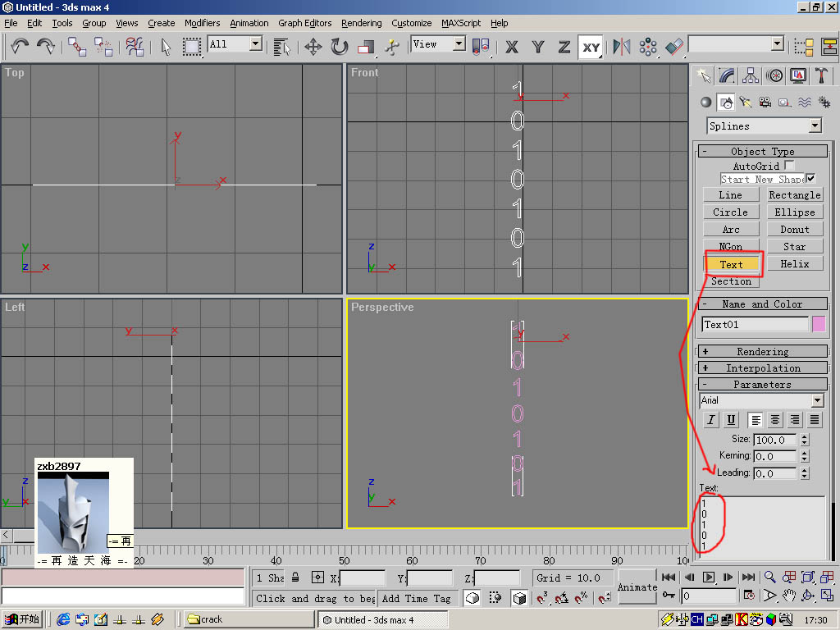Open the Select by Name tool

[282, 47]
